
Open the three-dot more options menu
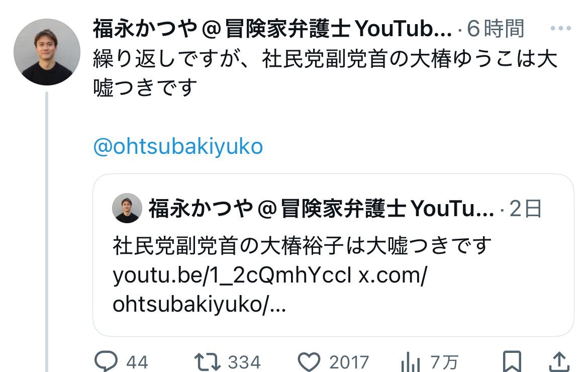561,28
